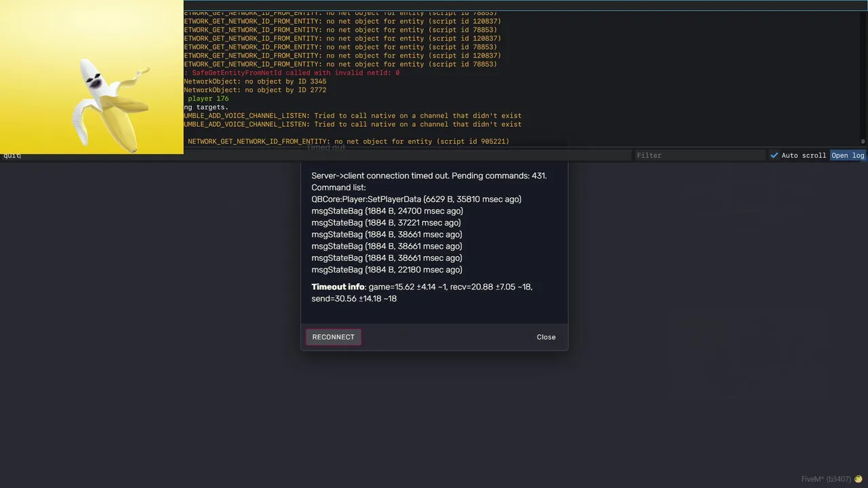Close the timeout dialog
Image resolution: width=868 pixels, height=488 pixels.
tap(546, 337)
